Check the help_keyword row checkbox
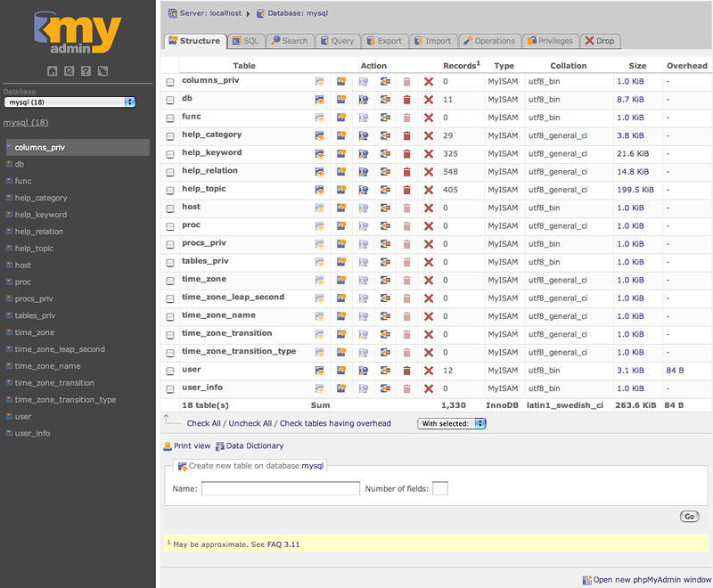The image size is (713, 588). [x=170, y=154]
